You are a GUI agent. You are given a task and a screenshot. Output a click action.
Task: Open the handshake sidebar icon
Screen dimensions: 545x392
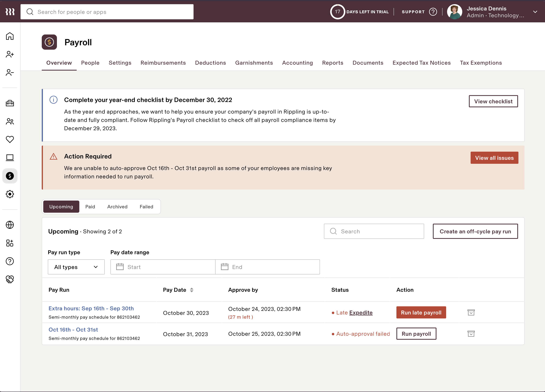coord(10,279)
